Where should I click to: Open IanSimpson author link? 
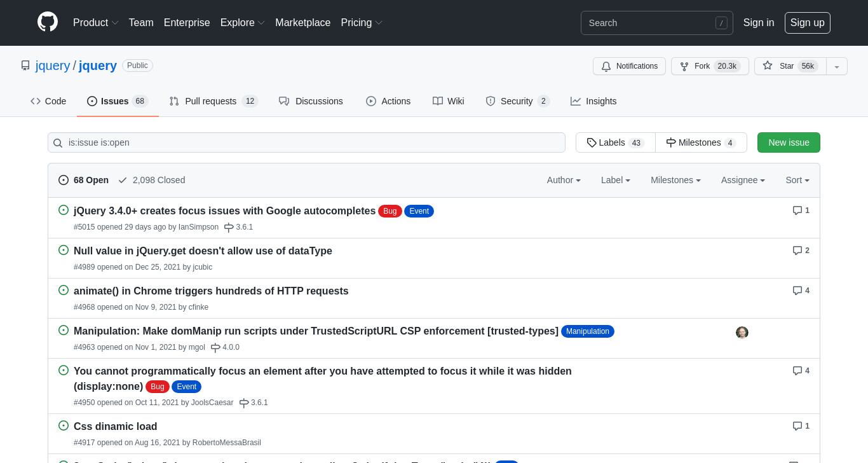click(198, 227)
